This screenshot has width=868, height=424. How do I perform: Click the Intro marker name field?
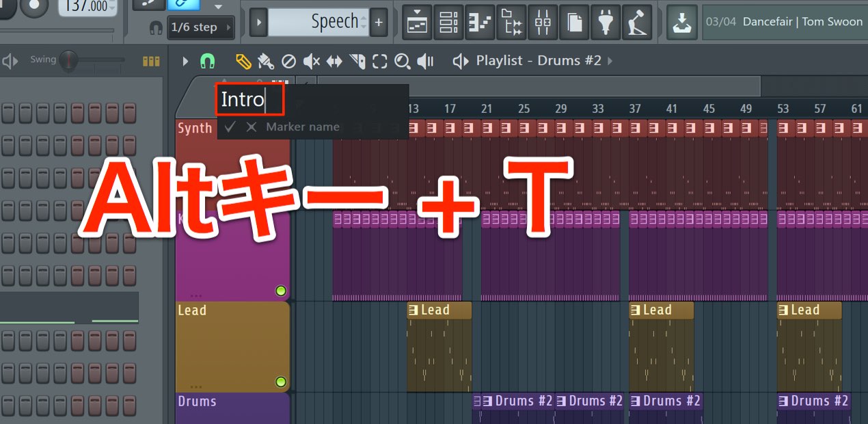(249, 100)
